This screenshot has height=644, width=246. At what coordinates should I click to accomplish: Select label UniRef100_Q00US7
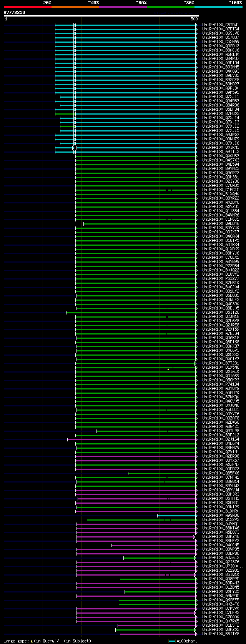coord(221,156)
